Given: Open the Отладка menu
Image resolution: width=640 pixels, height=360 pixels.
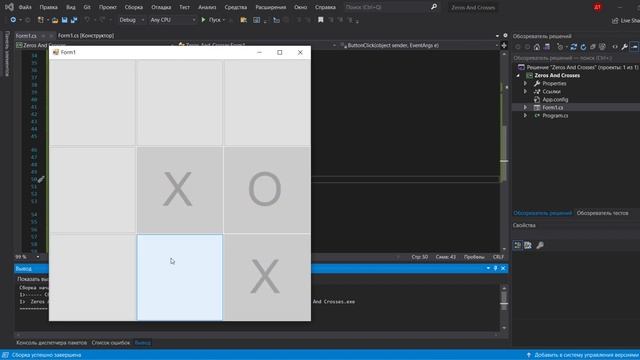Looking at the screenshot, I should point(161,7).
